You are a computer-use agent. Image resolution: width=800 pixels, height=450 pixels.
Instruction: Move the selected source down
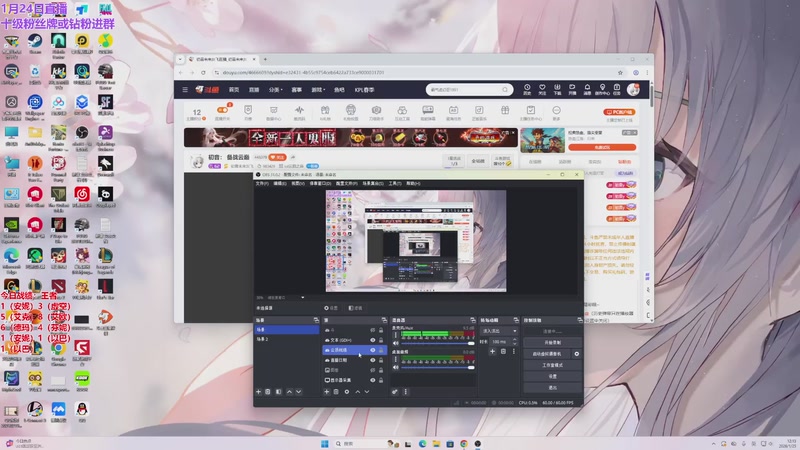pyautogui.click(x=367, y=392)
